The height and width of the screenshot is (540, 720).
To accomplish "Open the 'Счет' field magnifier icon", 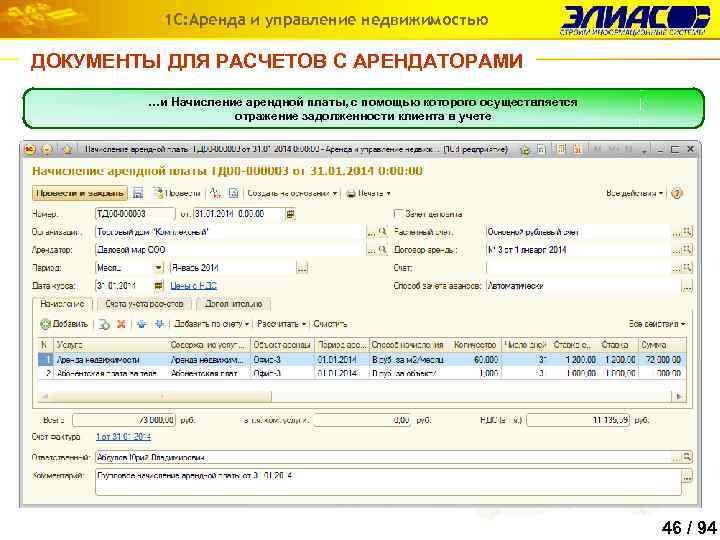I will click(687, 268).
